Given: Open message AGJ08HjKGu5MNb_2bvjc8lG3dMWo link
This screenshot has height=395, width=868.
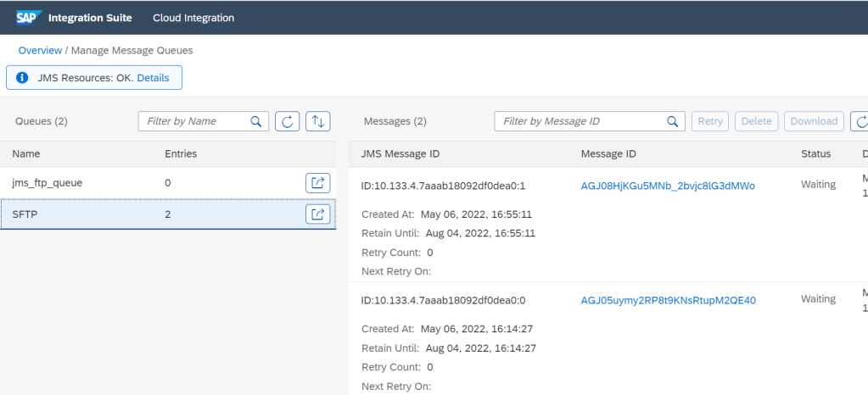Looking at the screenshot, I should click(x=668, y=186).
